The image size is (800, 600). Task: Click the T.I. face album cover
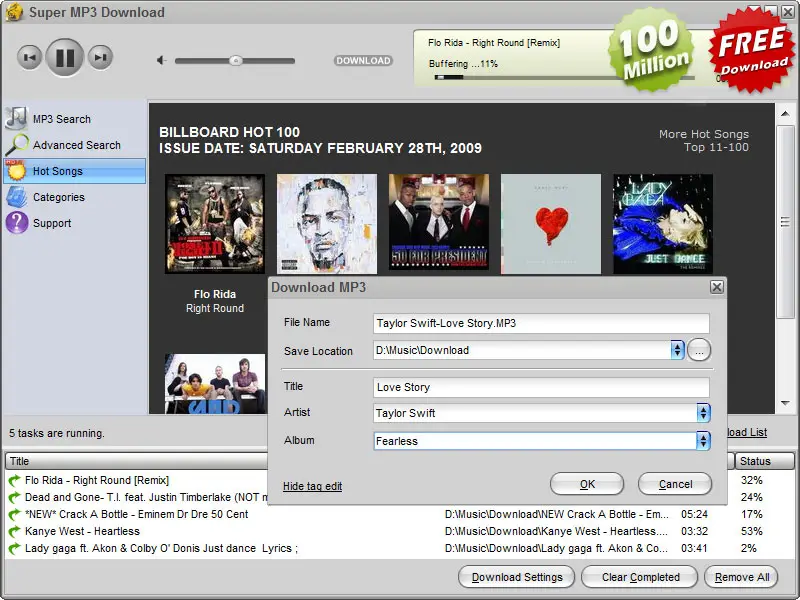327,223
